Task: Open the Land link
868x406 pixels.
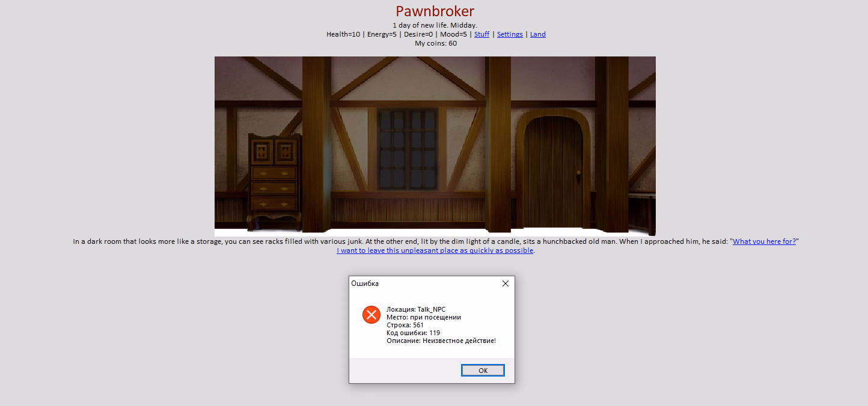Action: point(538,34)
